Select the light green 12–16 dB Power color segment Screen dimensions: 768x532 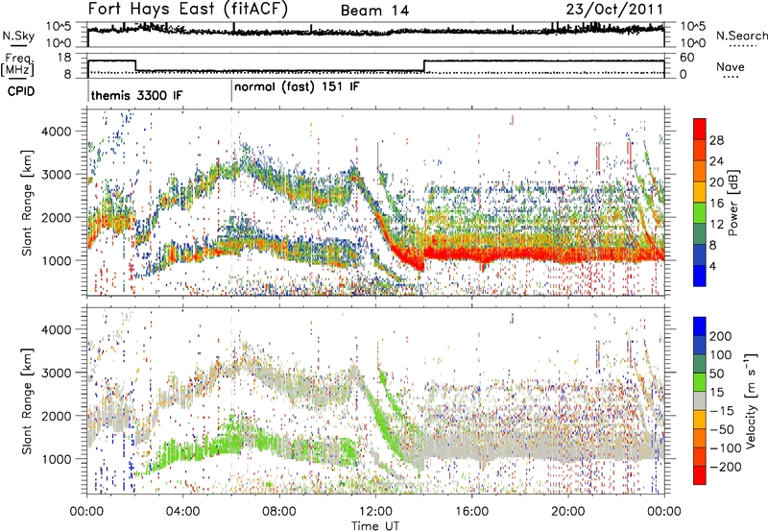coord(700,213)
